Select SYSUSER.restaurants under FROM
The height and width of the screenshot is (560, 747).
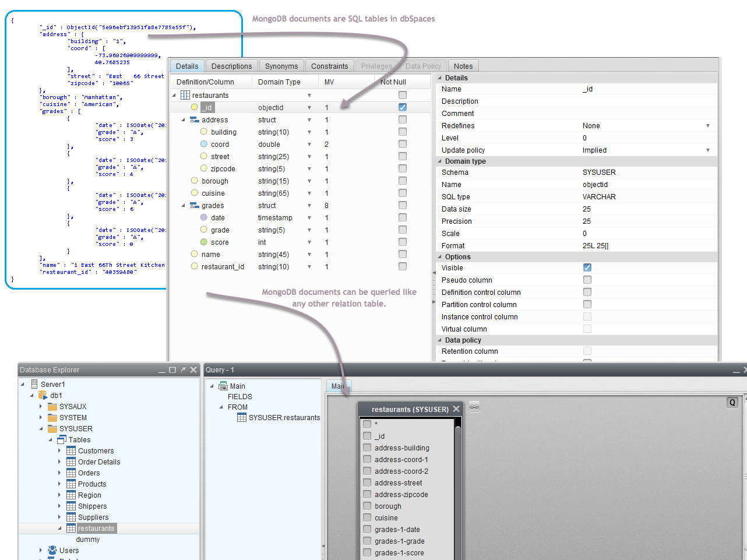[284, 418]
